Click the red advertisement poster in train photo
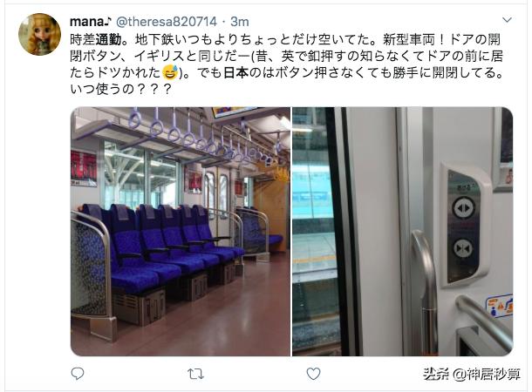The image size is (532, 392). [x=84, y=168]
